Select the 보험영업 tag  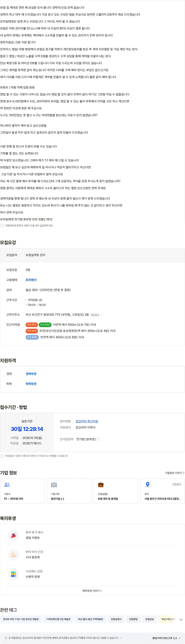(133, 619)
